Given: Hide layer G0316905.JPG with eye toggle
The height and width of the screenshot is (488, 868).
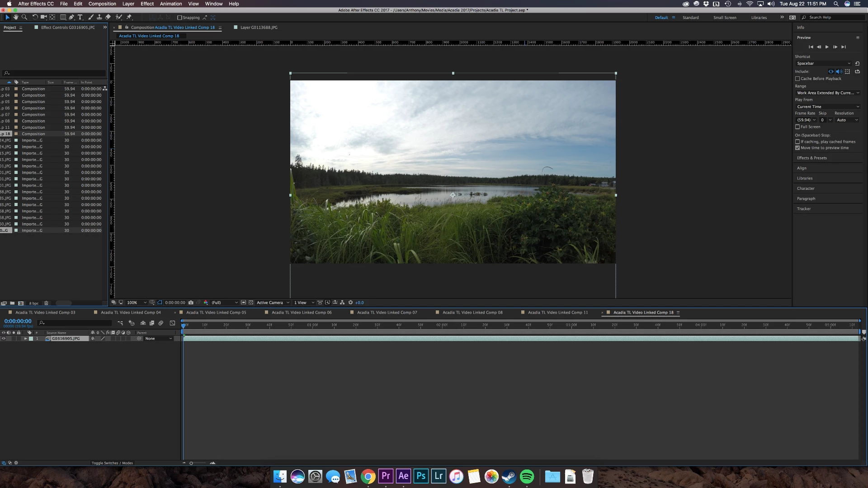Looking at the screenshot, I should pos(4,338).
